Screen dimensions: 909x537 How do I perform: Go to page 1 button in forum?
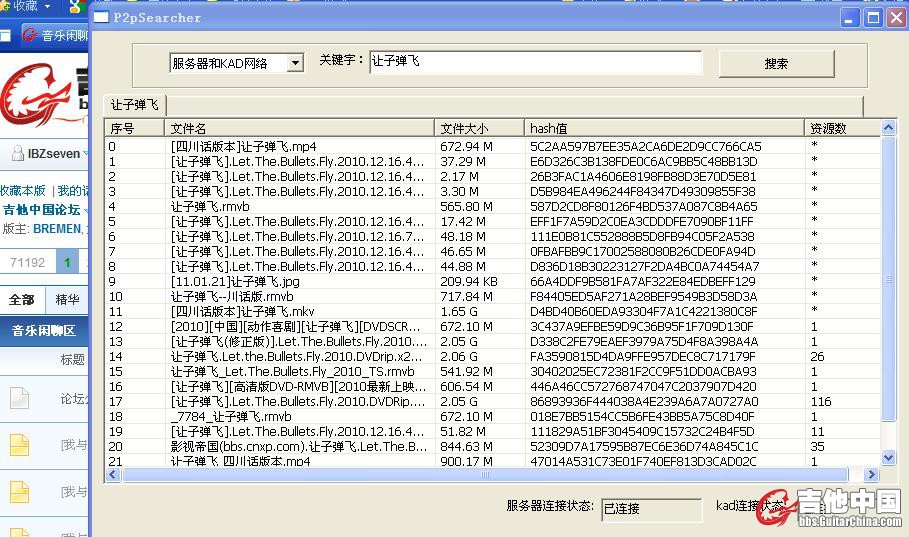pos(67,263)
